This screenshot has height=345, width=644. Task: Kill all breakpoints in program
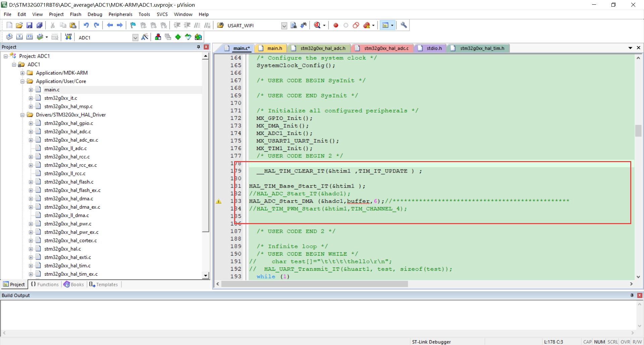[366, 25]
